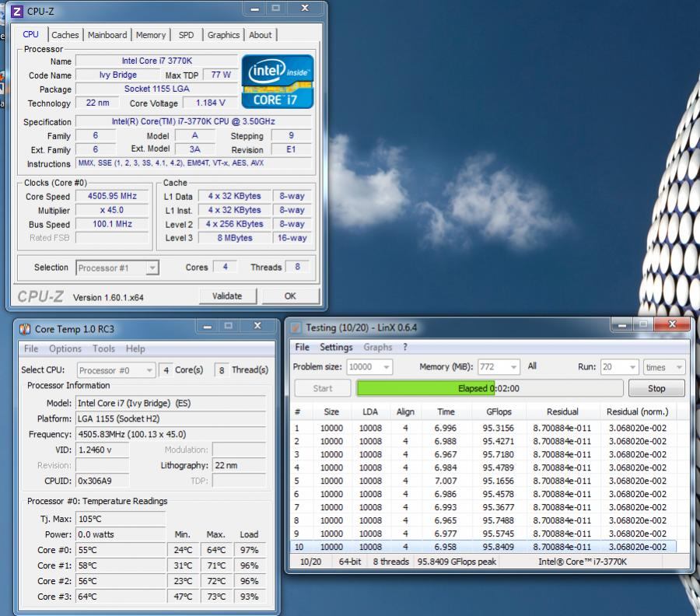Click the Size column header in LinX
This screenshot has width=700, height=616.
[x=331, y=411]
